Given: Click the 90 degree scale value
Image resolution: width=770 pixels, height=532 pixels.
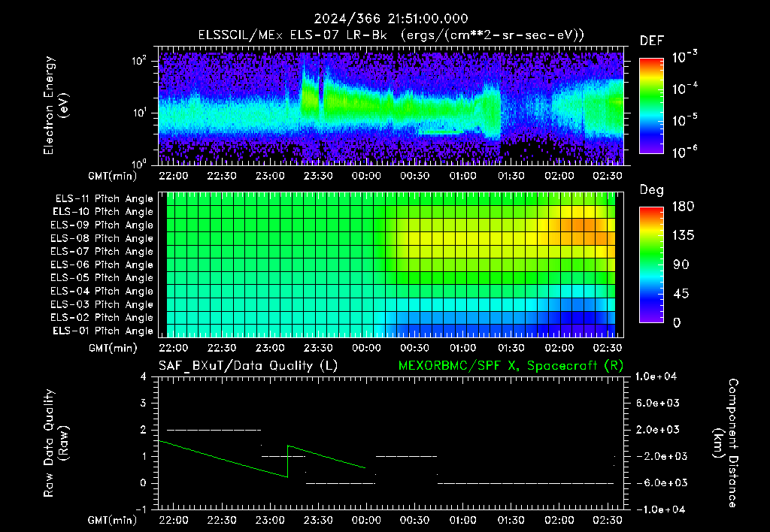Looking at the screenshot, I should tap(681, 264).
